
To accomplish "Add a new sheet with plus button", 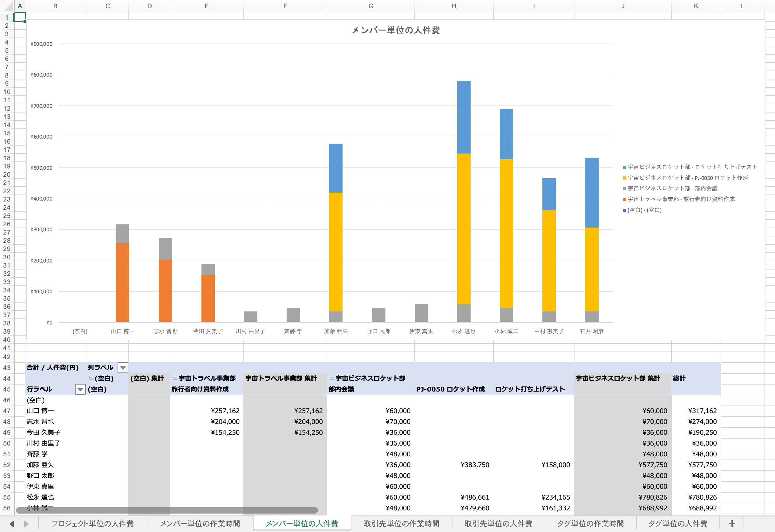I will [732, 524].
